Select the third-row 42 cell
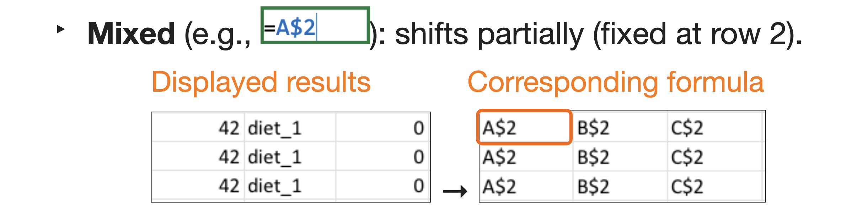The width and height of the screenshot is (868, 209). pyautogui.click(x=198, y=186)
